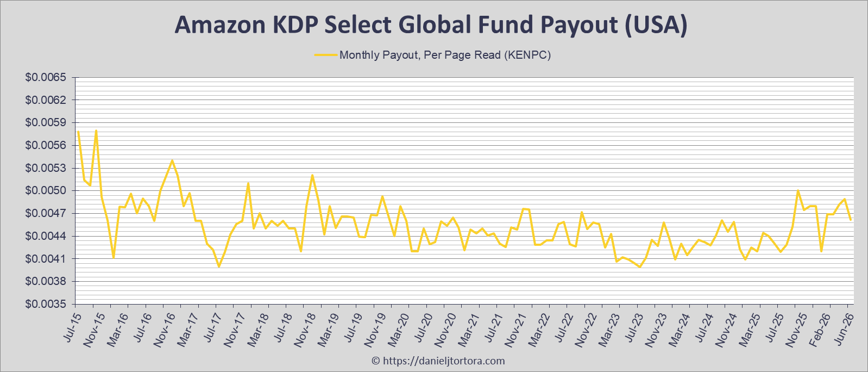
Task: Click the x-axis label Nov-16
Action: (x=165, y=330)
